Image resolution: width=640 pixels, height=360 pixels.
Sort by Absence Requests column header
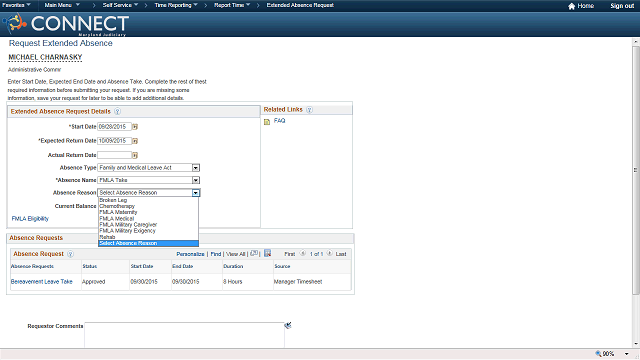coord(32,266)
